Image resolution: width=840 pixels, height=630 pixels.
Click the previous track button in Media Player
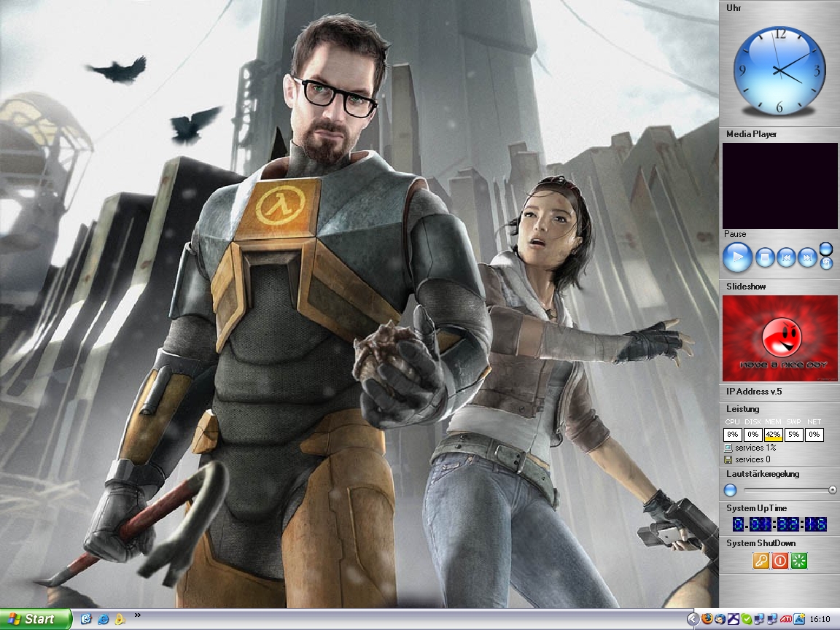coord(786,258)
